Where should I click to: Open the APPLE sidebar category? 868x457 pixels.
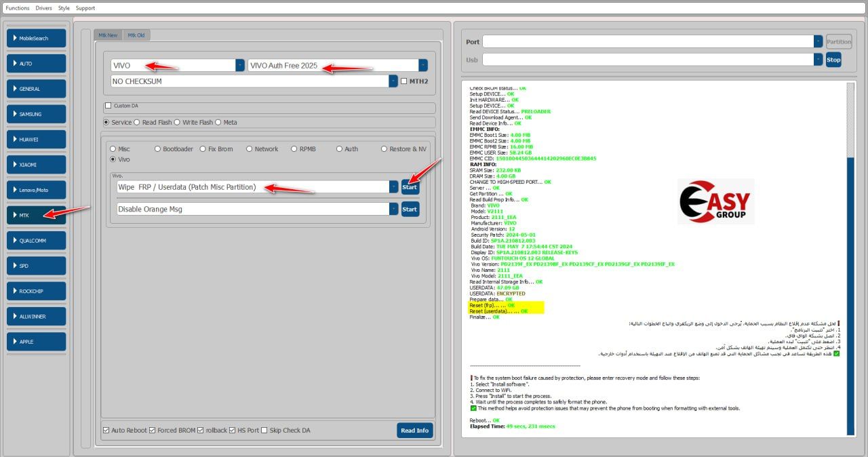tap(36, 342)
